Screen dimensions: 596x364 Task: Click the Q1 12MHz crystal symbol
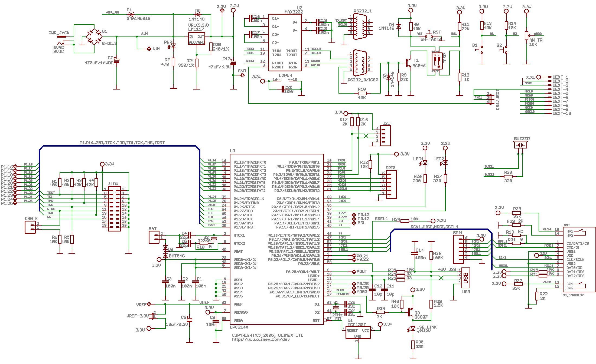[336, 308]
